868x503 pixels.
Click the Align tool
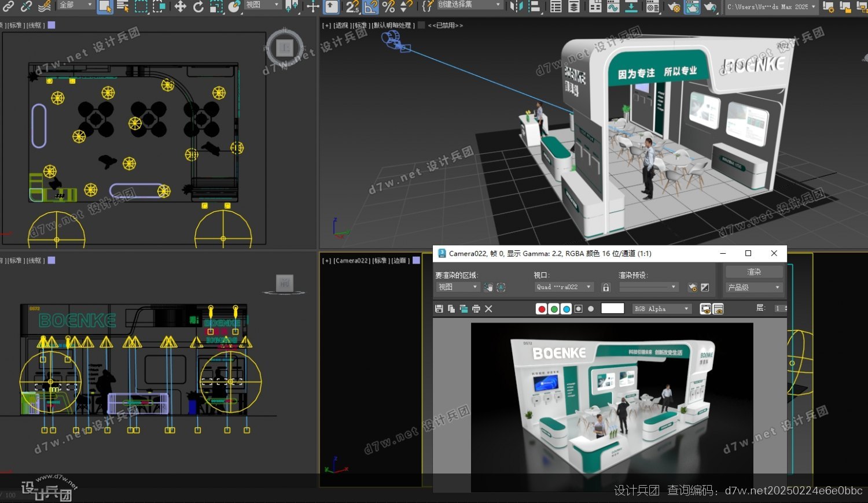(x=535, y=6)
